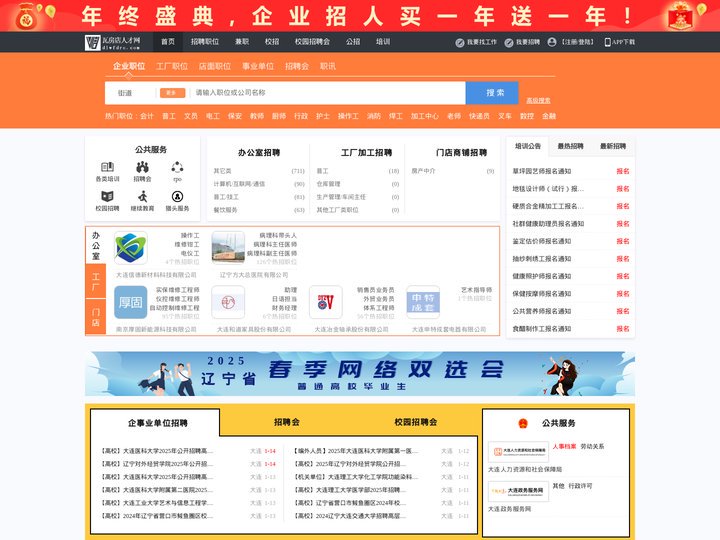Click hot position 护士

tap(323, 116)
